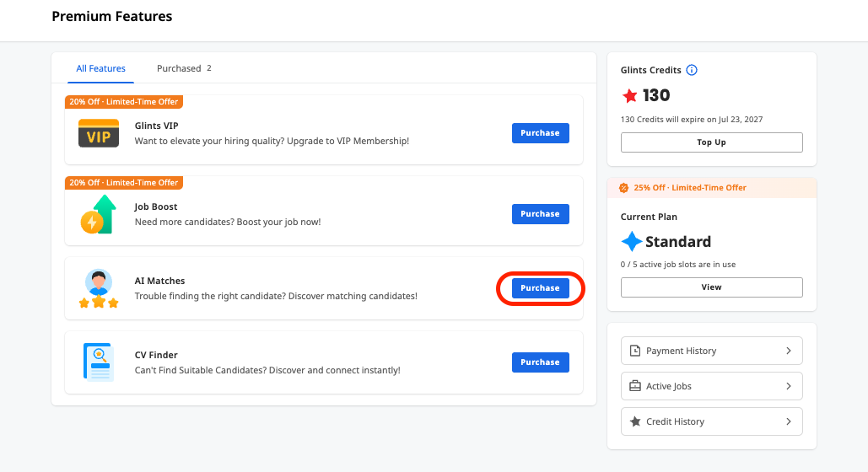Click '130 Credits will expire on Jul 23, 2027'
The width and height of the screenshot is (868, 472).
point(692,120)
